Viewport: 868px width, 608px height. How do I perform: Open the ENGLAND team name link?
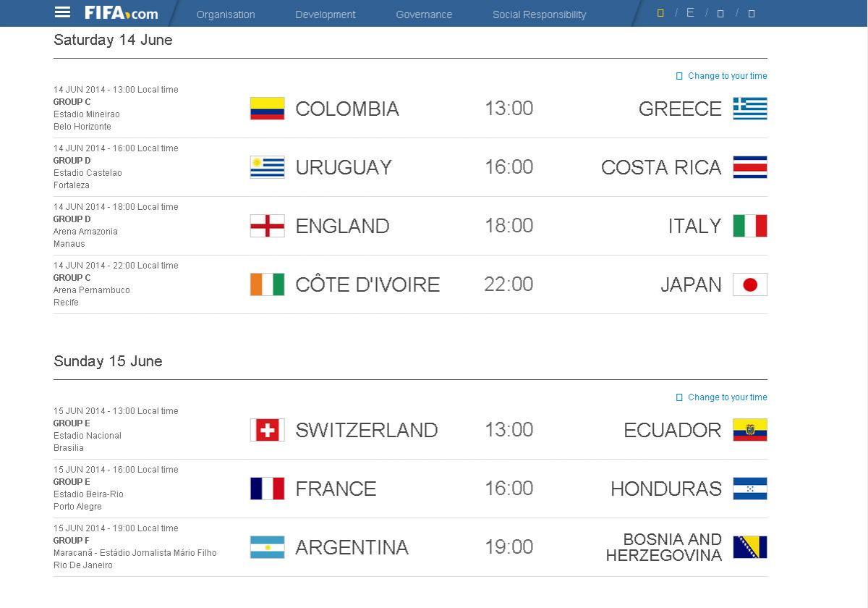342,226
